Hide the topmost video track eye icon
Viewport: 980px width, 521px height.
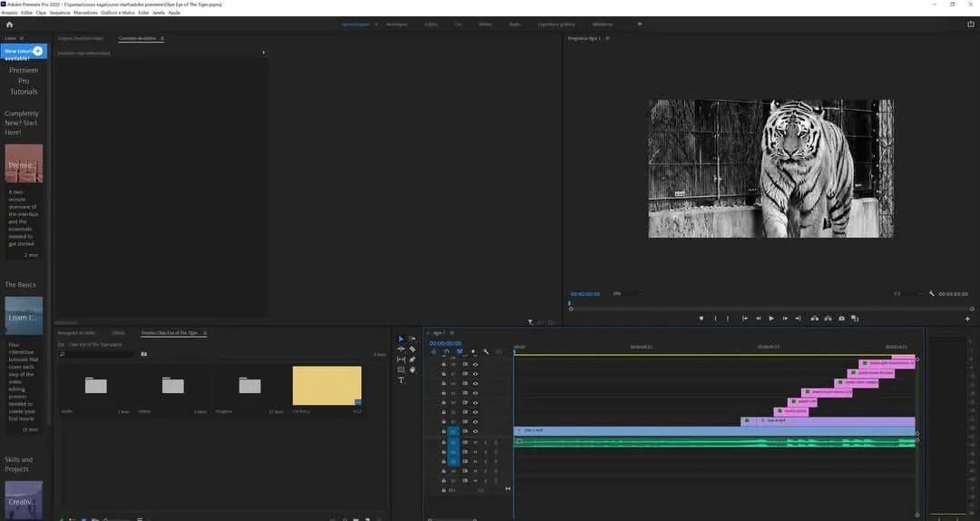click(x=475, y=365)
